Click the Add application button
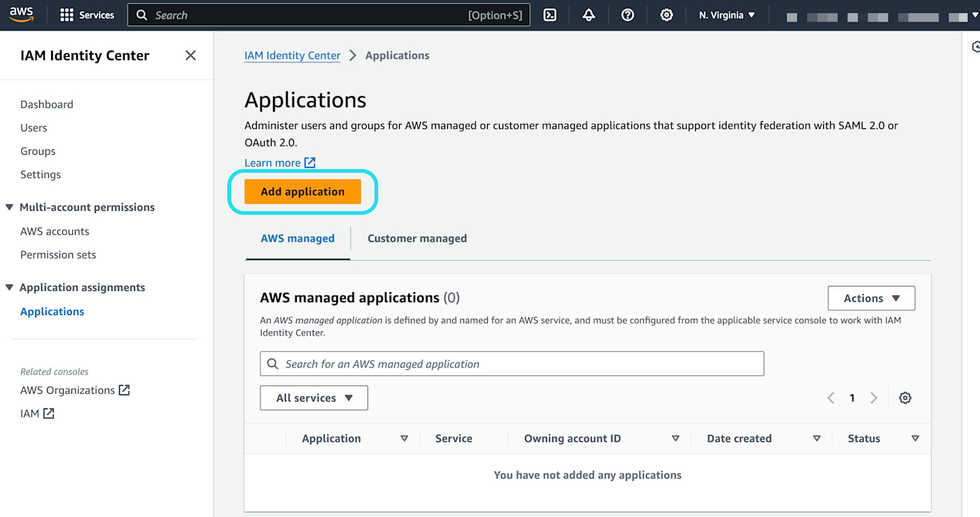The height and width of the screenshot is (517, 980). pos(302,191)
